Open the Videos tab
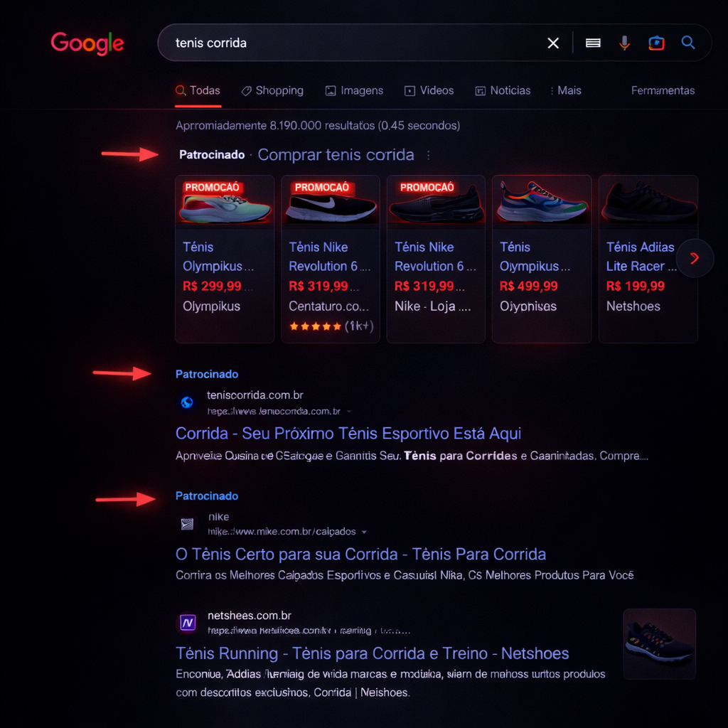This screenshot has width=728, height=728. pyautogui.click(x=429, y=90)
